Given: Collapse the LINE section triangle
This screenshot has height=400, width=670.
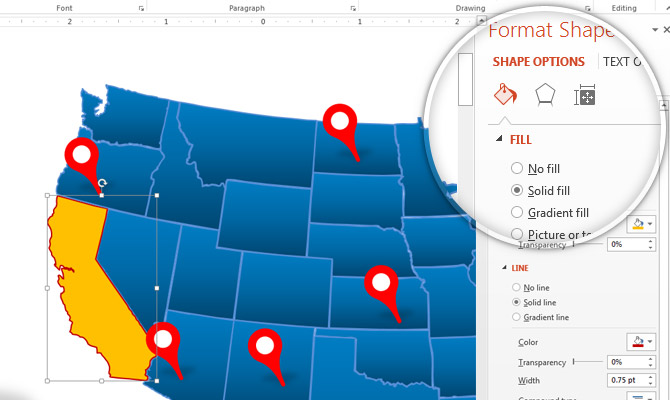Looking at the screenshot, I should click(504, 268).
